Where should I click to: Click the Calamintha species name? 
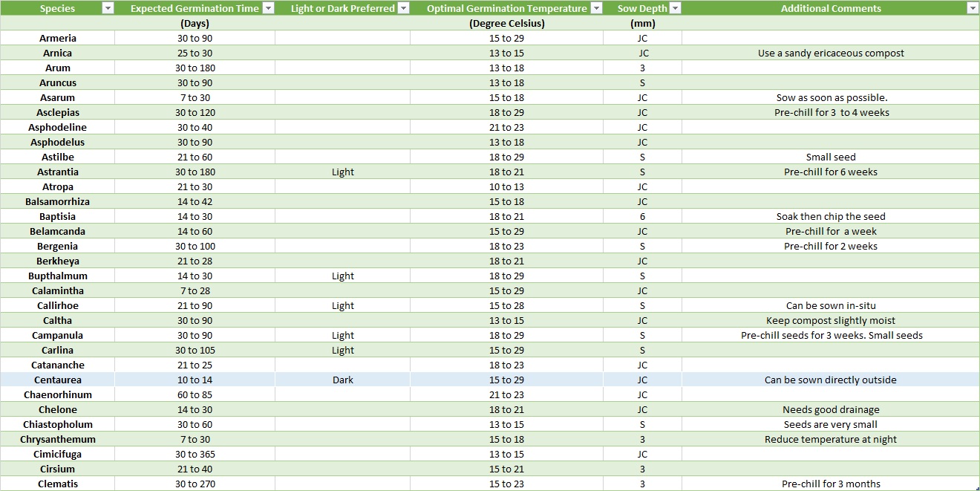58,290
